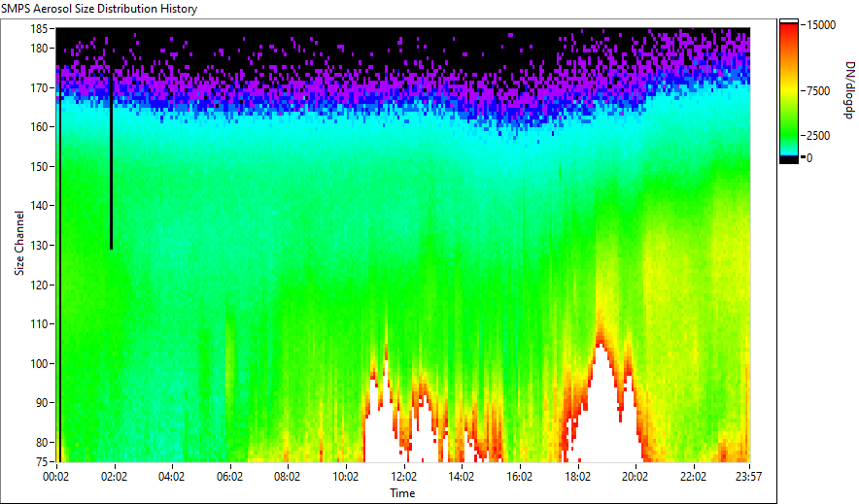Click the 08:02 time axis tick label
Viewport: 859px width, 504px height.
coord(287,477)
